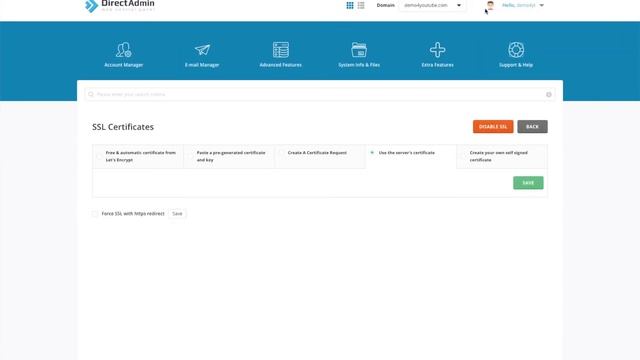The height and width of the screenshot is (360, 640).
Task: Click the green Save button
Action: 528,183
